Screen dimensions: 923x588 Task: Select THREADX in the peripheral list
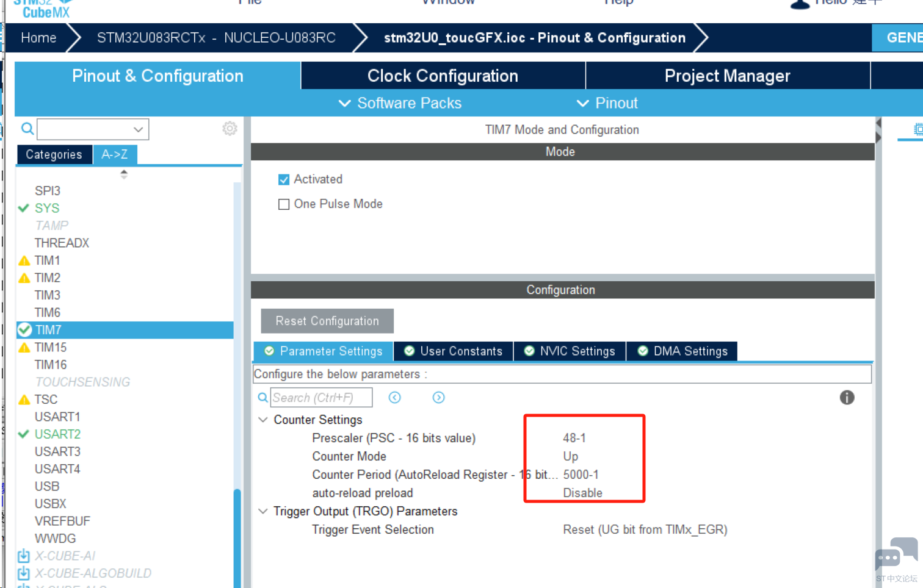click(x=62, y=243)
